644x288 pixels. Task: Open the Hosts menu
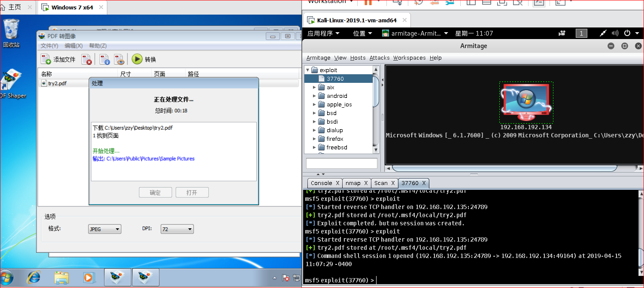pyautogui.click(x=358, y=58)
